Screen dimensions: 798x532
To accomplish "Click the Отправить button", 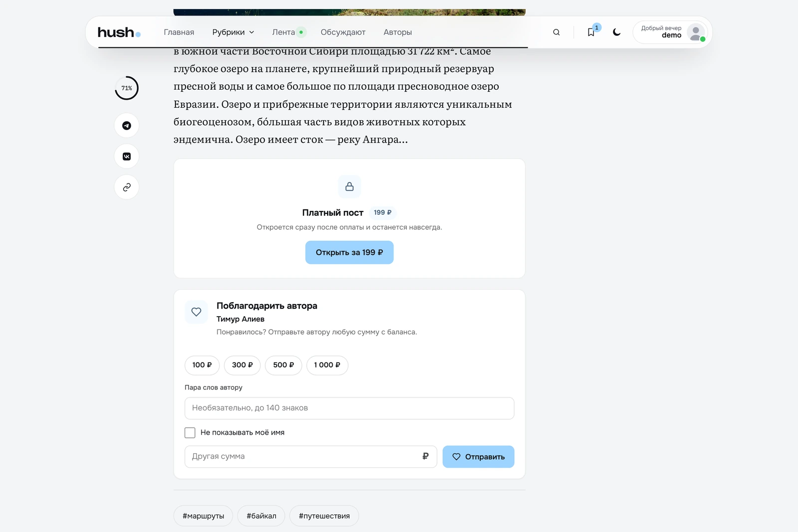I will [478, 457].
